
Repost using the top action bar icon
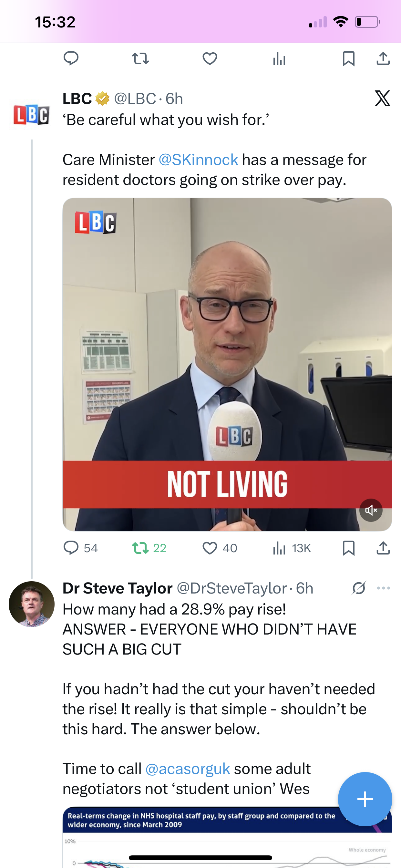(x=140, y=59)
